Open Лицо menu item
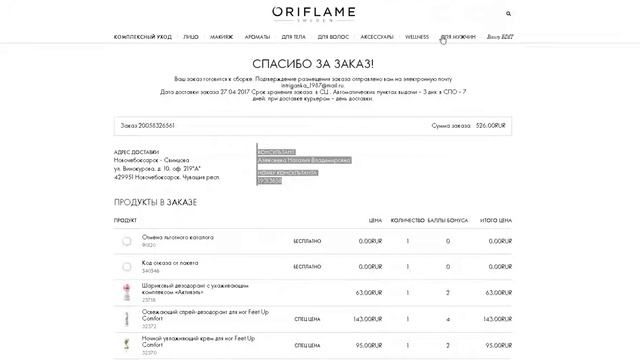The width and height of the screenshot is (640, 360). point(191,37)
